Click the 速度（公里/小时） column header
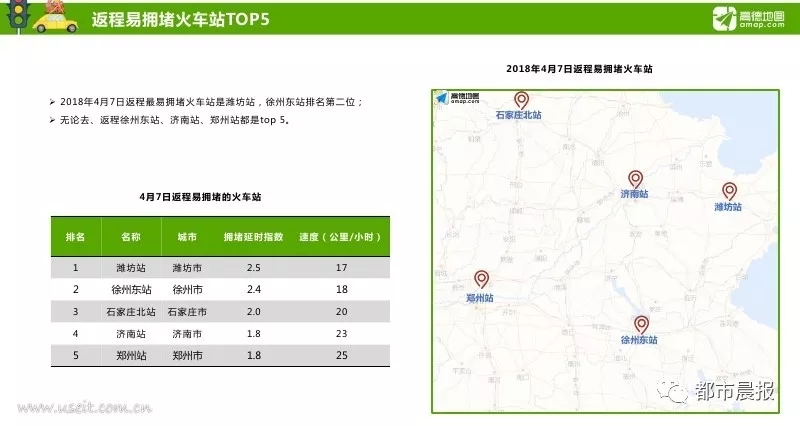The width and height of the screenshot is (800, 426). point(341,237)
